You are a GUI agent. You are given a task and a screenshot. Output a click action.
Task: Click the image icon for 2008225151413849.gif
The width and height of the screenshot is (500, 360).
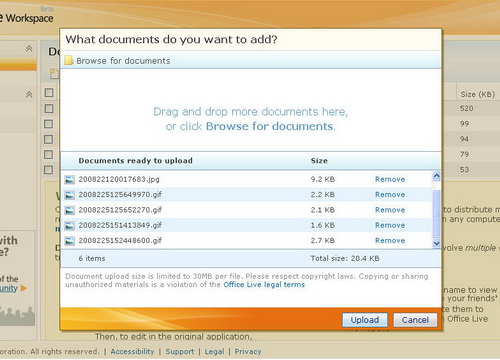[x=69, y=226]
